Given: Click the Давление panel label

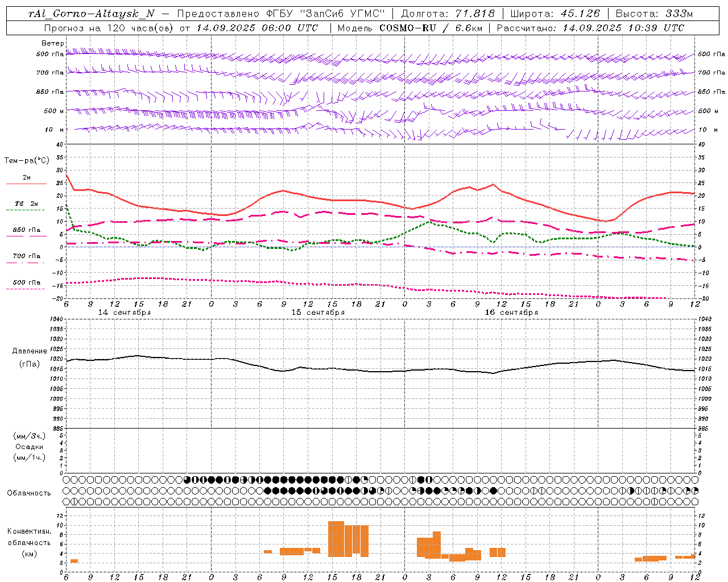Looking at the screenshot, I should [x=29, y=351].
